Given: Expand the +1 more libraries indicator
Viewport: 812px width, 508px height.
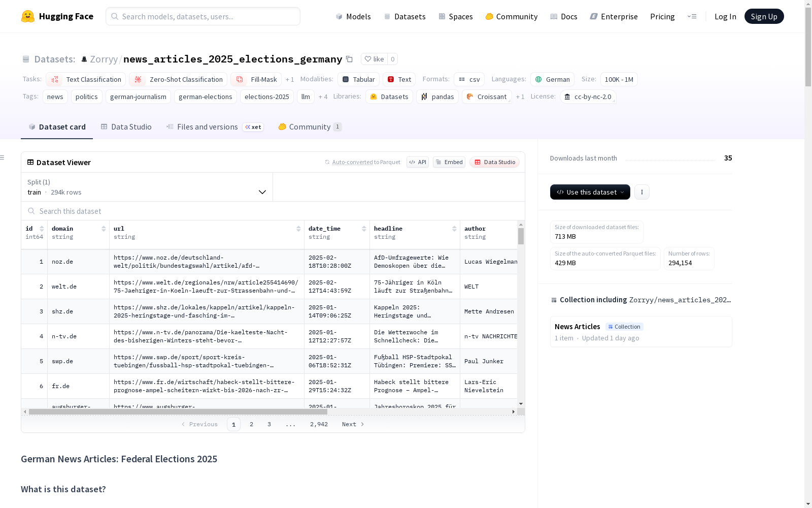Looking at the screenshot, I should click(520, 97).
